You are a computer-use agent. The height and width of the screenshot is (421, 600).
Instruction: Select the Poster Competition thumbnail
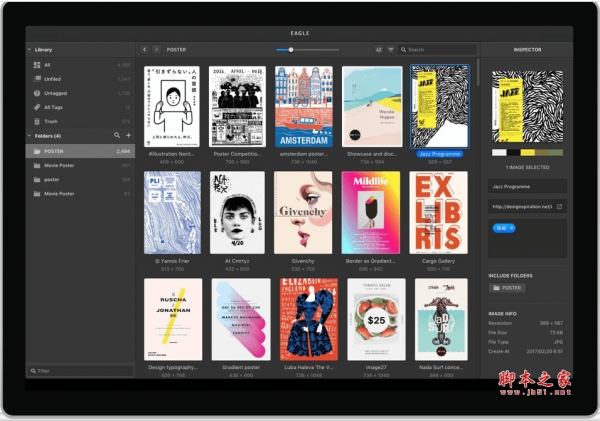point(237,106)
